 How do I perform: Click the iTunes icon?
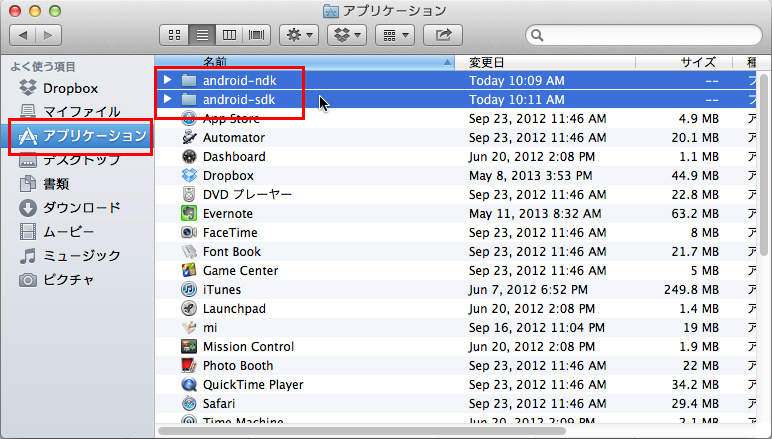[189, 289]
